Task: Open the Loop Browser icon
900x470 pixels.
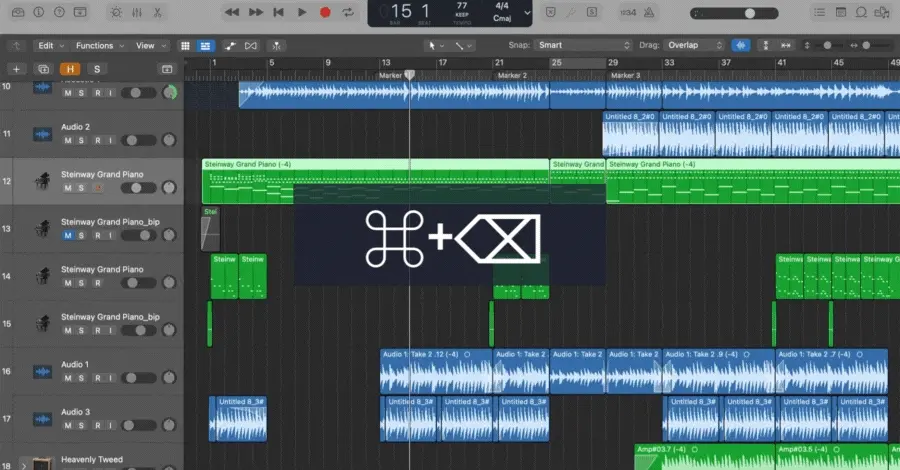Action: pyautogui.click(x=861, y=12)
